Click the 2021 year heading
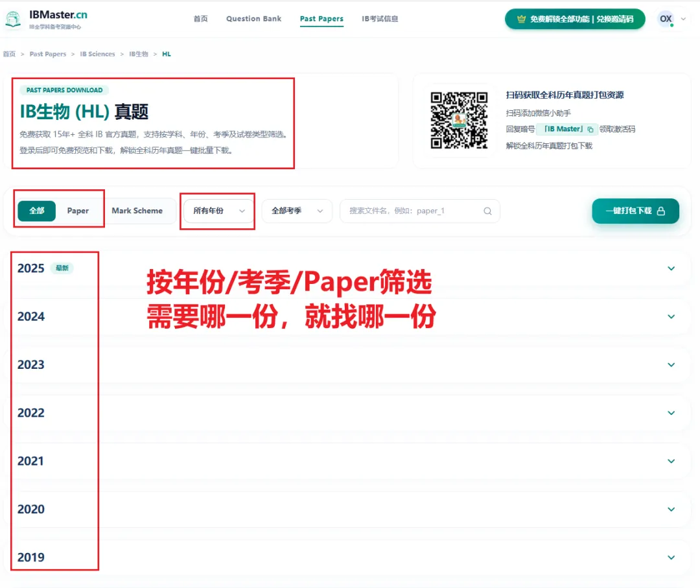This screenshot has width=700, height=588. coord(31,461)
